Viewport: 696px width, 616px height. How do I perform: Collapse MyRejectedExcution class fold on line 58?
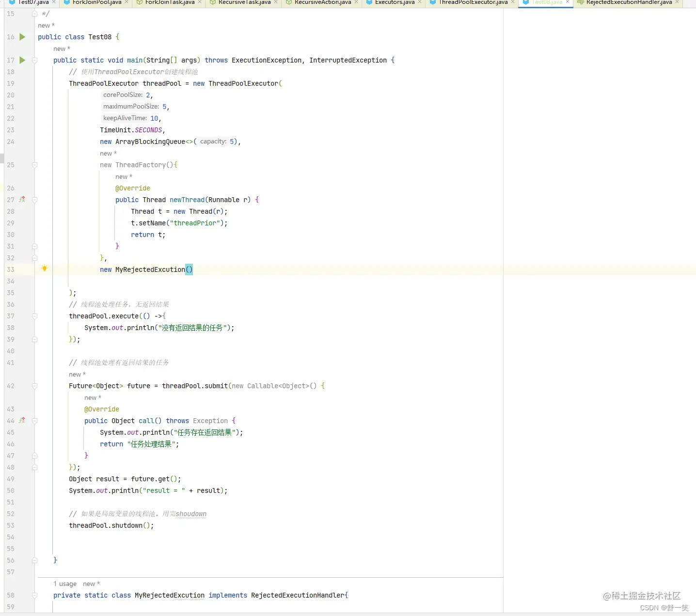tap(34, 595)
